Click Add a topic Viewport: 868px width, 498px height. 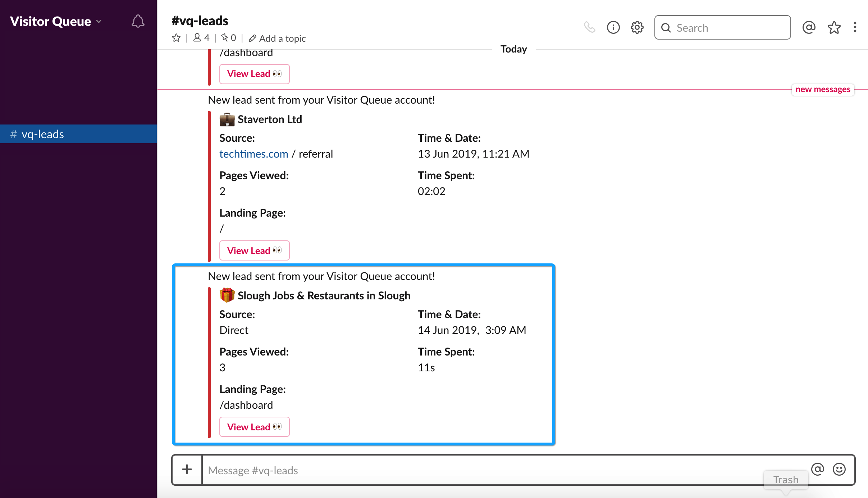point(277,38)
